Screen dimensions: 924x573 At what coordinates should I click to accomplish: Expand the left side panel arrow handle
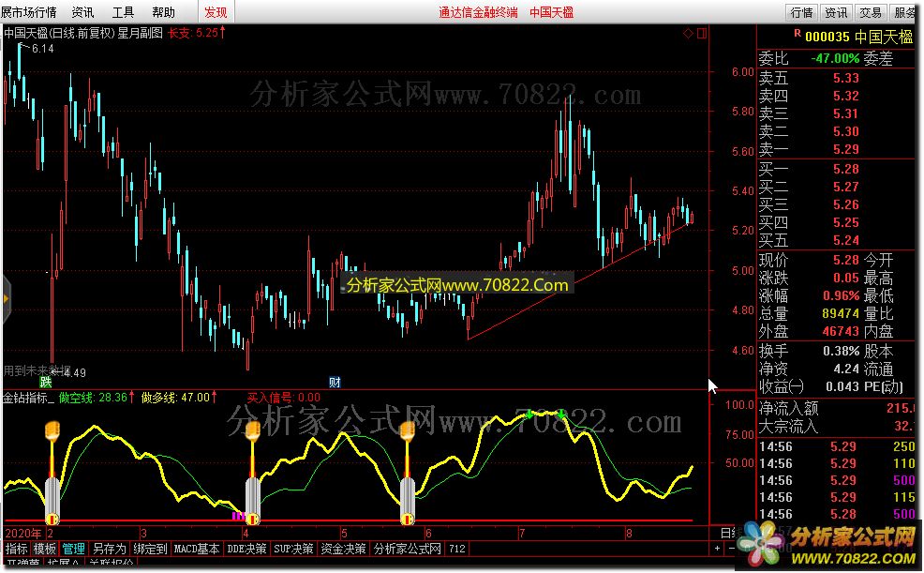tap(6, 299)
